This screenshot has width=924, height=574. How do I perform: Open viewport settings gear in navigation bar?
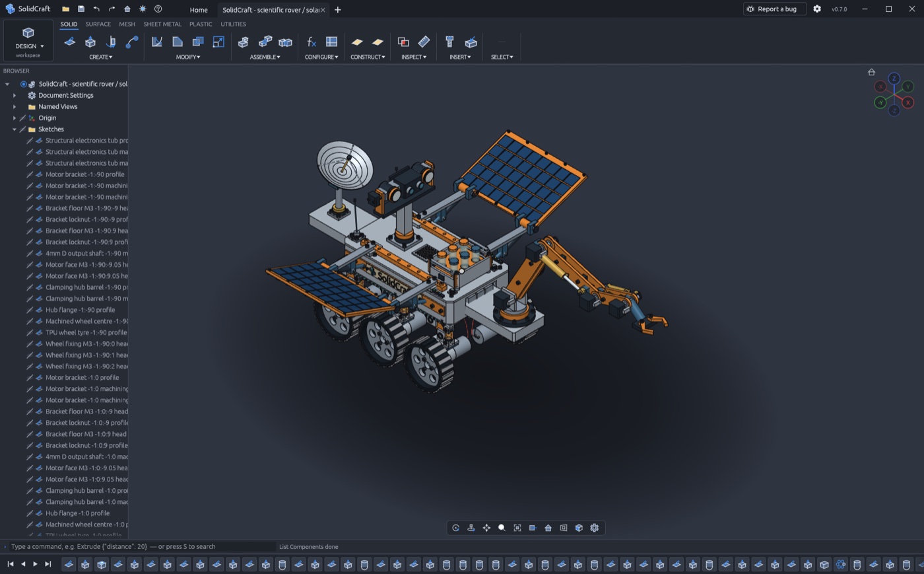594,528
